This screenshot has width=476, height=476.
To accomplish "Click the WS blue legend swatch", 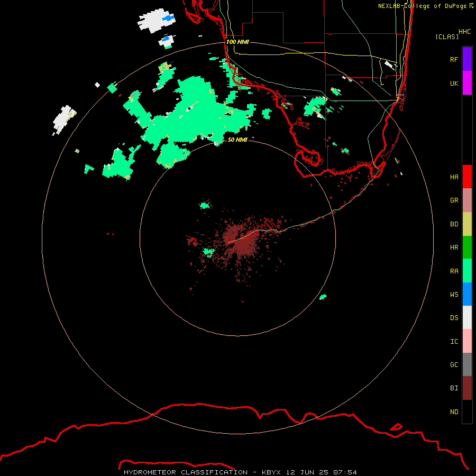I will (467, 294).
